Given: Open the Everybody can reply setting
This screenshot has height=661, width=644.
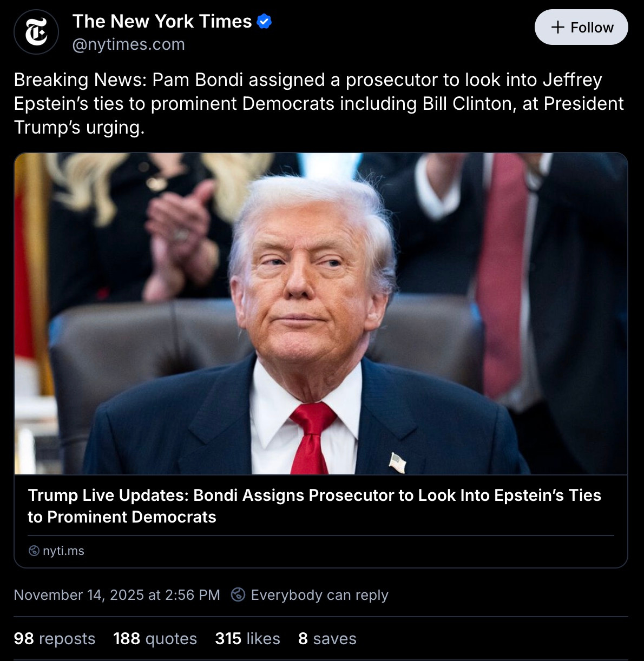Looking at the screenshot, I should click(x=319, y=595).
